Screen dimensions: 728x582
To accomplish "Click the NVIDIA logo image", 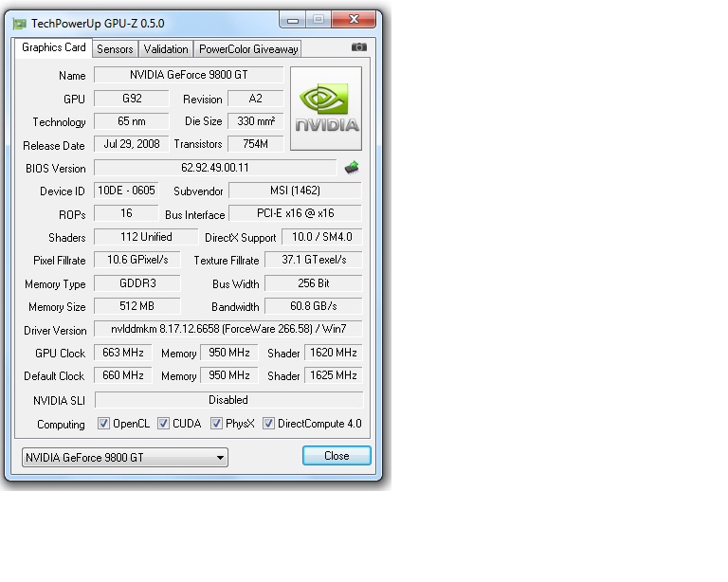I will click(x=326, y=108).
